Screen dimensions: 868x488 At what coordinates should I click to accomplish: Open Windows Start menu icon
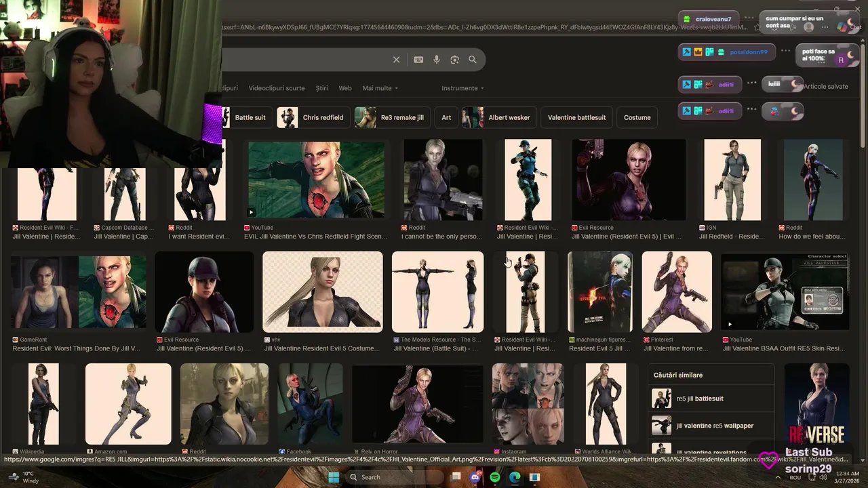click(x=334, y=477)
